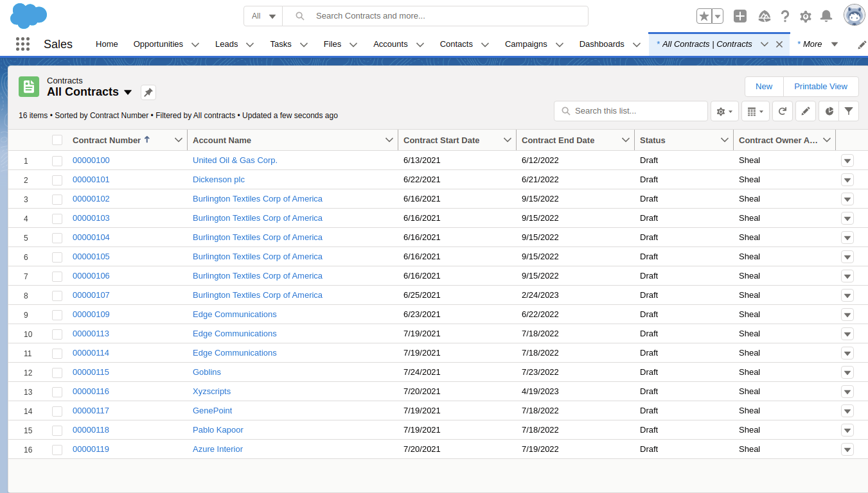Viewport: 868px width, 493px height.
Task: Open the Pablo Kapoor account link
Action: 218,430
